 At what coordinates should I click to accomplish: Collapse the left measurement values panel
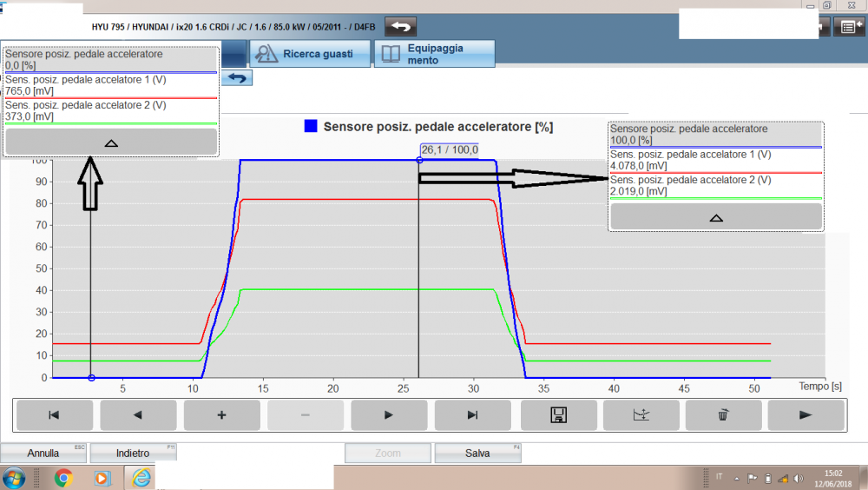point(111,142)
